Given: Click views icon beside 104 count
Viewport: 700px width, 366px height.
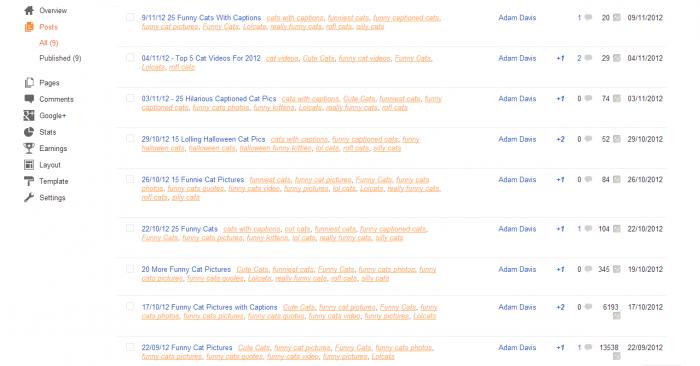Looking at the screenshot, I should (x=617, y=229).
